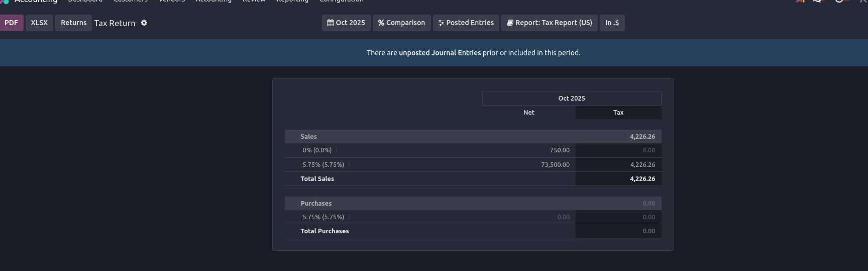Image resolution: width=868 pixels, height=271 pixels.
Task: Click the 750.00 net amount cell
Action: tap(560, 150)
